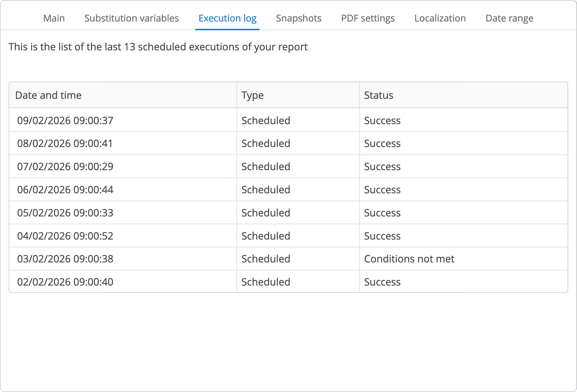Select the 09/02/2026 09:00:37 entry
577x392 pixels.
[288, 120]
